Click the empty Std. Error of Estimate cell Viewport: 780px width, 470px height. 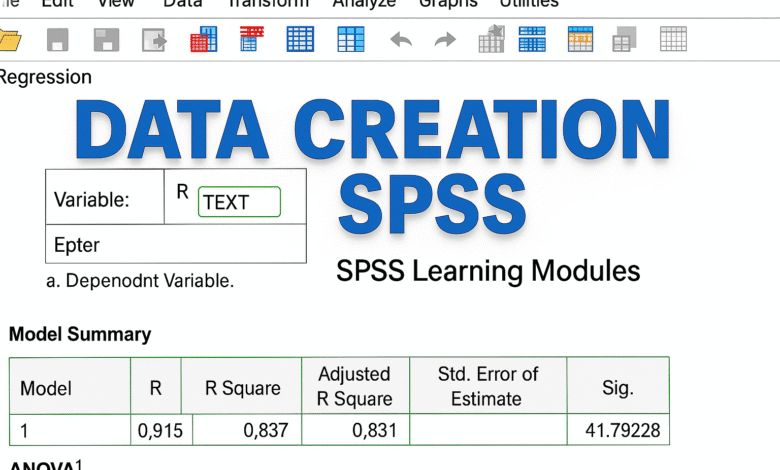pos(488,430)
